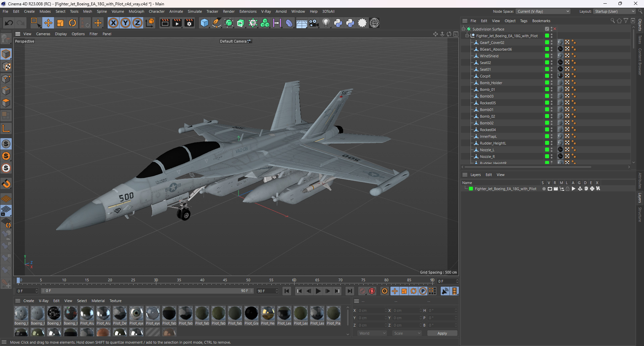Open the Structure side tab
The image size is (644, 346).
click(x=640, y=215)
